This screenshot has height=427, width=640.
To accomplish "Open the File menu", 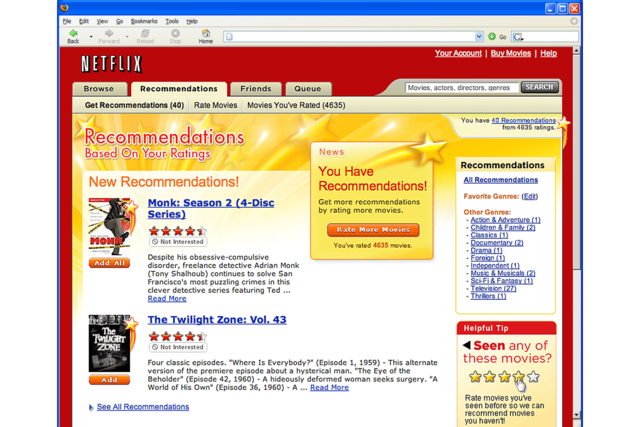I will [x=67, y=21].
